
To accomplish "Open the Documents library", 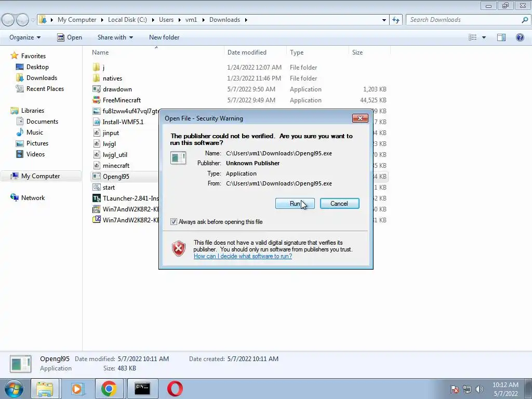I will point(42,122).
